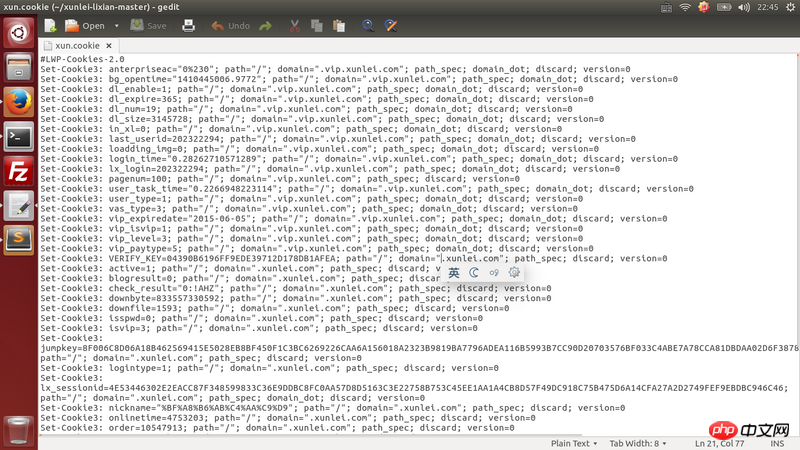Open a file with the Open button
The image size is (800, 450).
[x=85, y=26]
